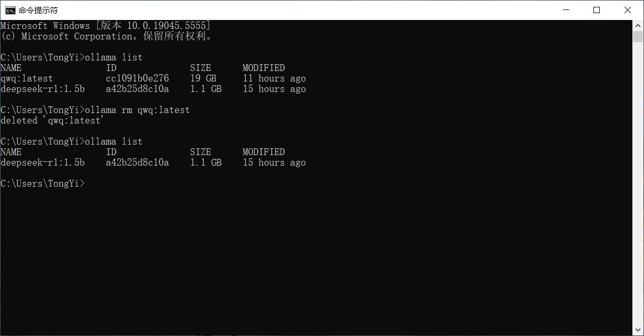This screenshot has width=644, height=336.
Task: Click the qwq:latest model name in first listing
Action: [27, 78]
